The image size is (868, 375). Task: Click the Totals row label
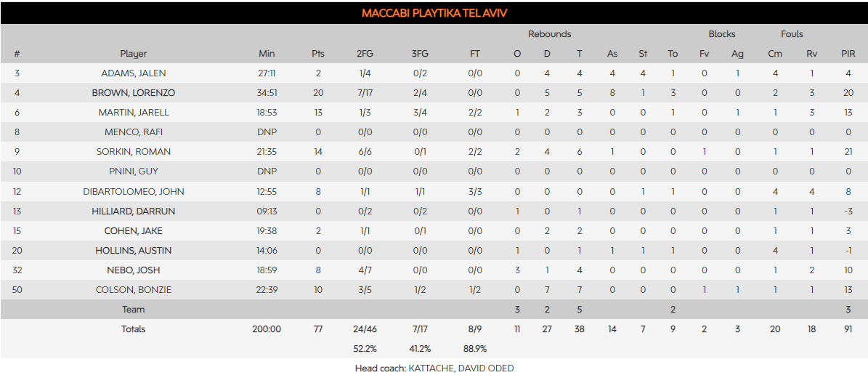tap(133, 329)
